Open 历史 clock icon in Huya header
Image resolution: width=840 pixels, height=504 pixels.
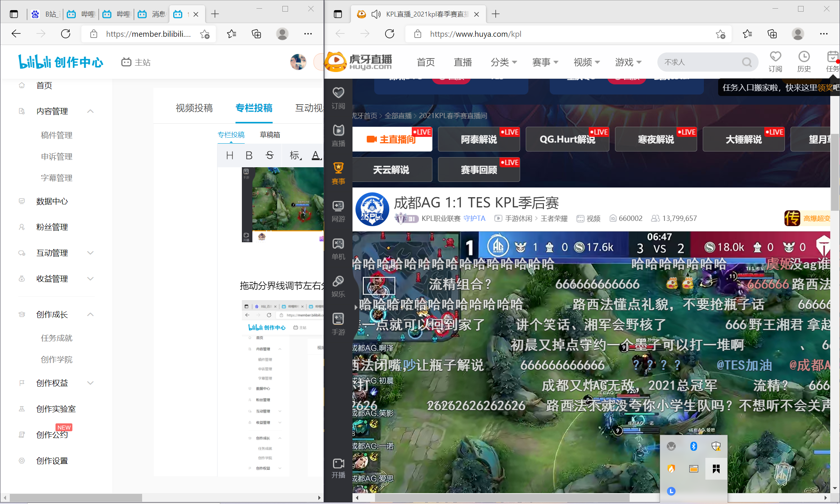pos(804,62)
